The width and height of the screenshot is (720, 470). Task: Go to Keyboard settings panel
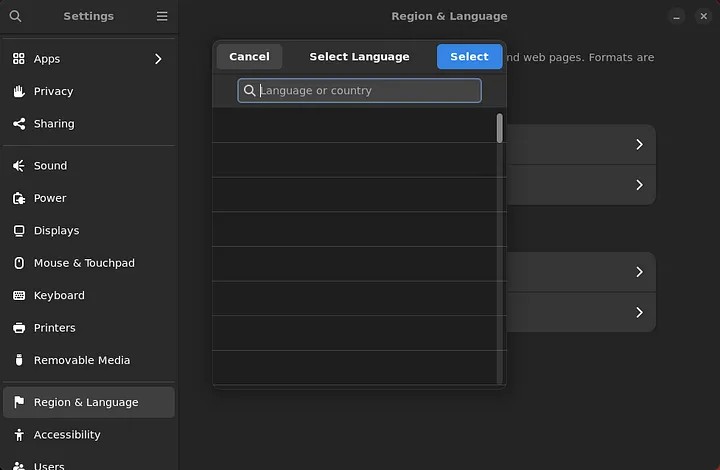tap(59, 296)
